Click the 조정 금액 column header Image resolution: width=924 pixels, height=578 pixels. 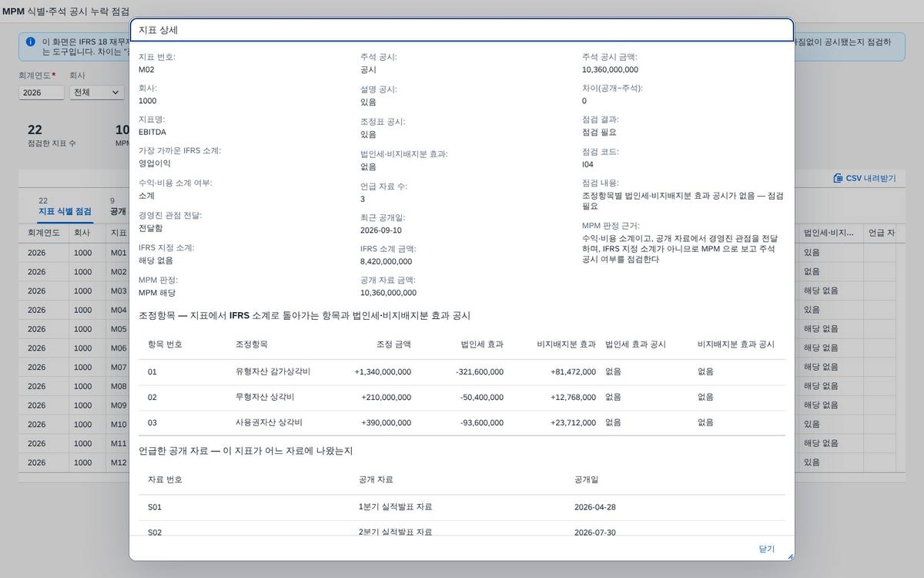tap(393, 344)
